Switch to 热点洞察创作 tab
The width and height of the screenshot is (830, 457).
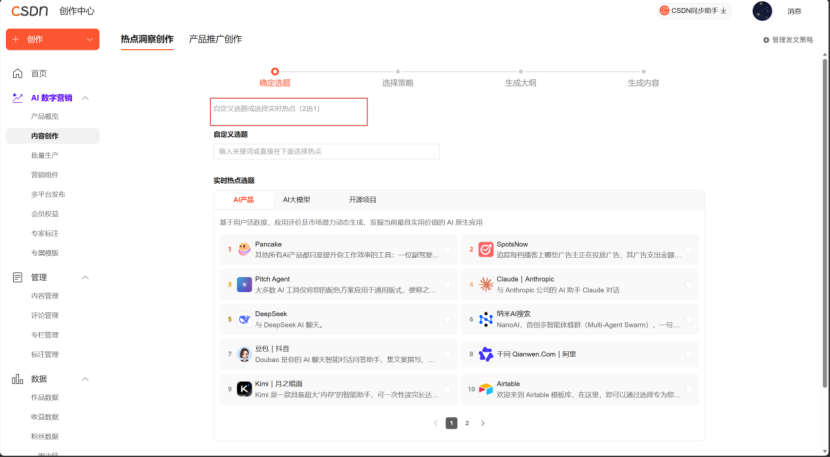point(147,39)
